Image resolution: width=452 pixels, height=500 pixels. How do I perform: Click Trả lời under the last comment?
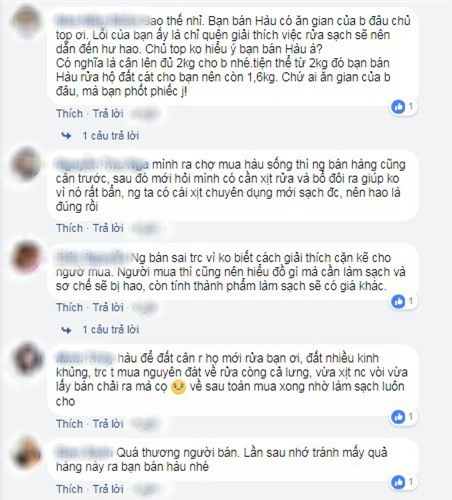pyautogui.click(x=108, y=489)
